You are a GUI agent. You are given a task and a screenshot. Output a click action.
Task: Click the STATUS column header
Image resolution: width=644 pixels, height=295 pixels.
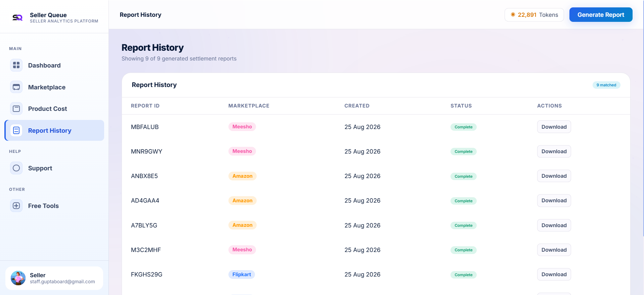tap(461, 106)
